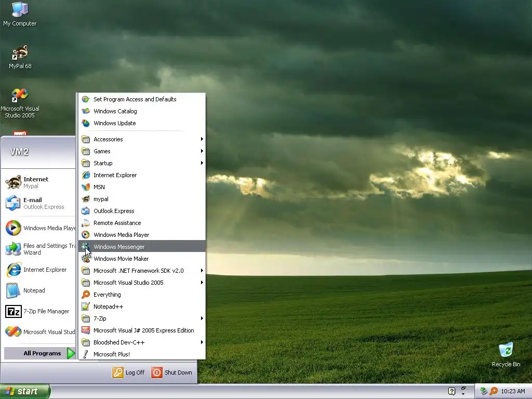Click the Start button
Viewport: 532px width, 399px height.
tap(25, 391)
